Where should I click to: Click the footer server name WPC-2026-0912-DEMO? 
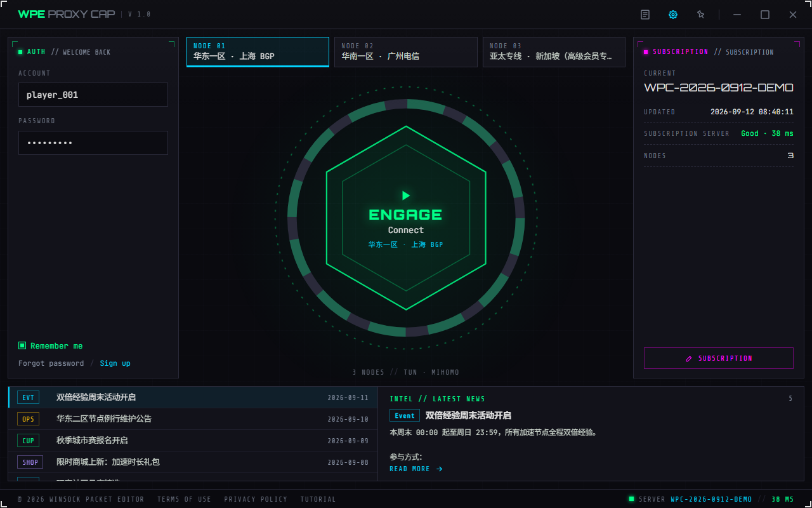[x=711, y=500]
